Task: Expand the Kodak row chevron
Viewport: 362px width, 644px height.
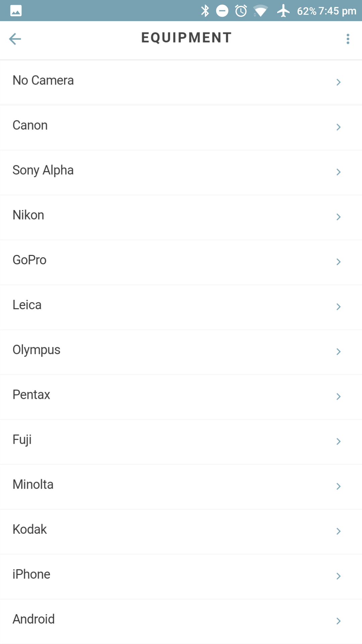Action: point(339,531)
